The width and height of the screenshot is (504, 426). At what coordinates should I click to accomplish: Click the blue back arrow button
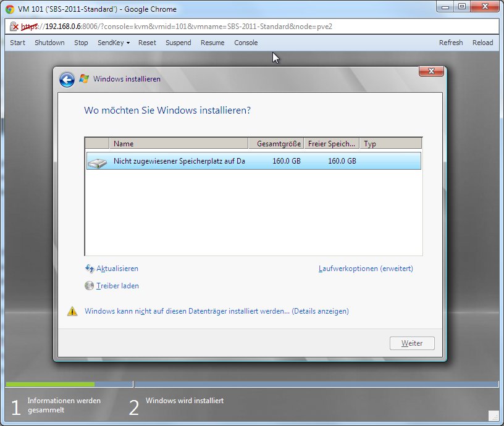(x=67, y=80)
